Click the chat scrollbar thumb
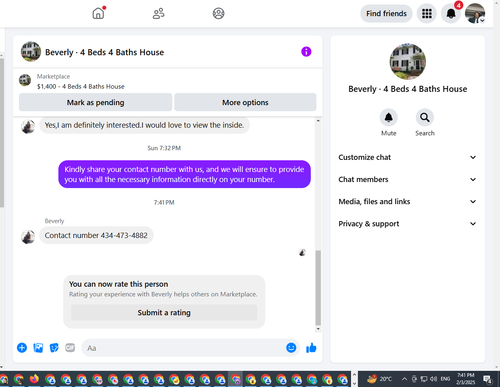 pyautogui.click(x=318, y=287)
